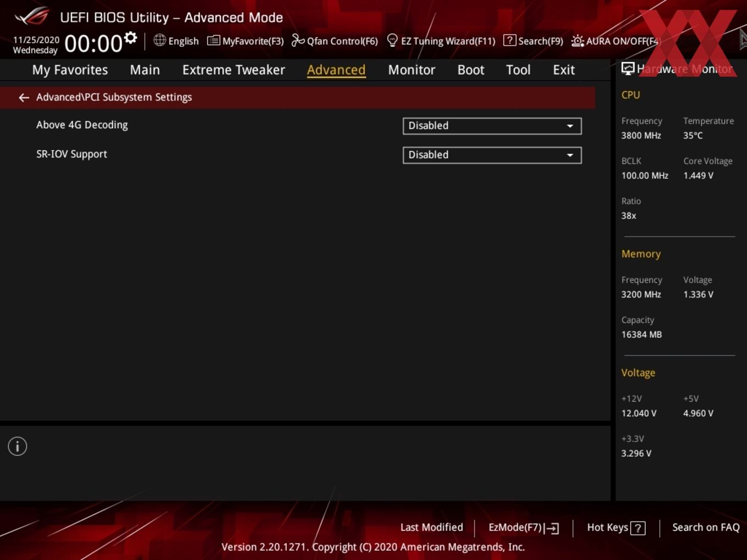Click the BCLK value 100.00 MHz
The height and width of the screenshot is (560, 747).
pyautogui.click(x=645, y=176)
